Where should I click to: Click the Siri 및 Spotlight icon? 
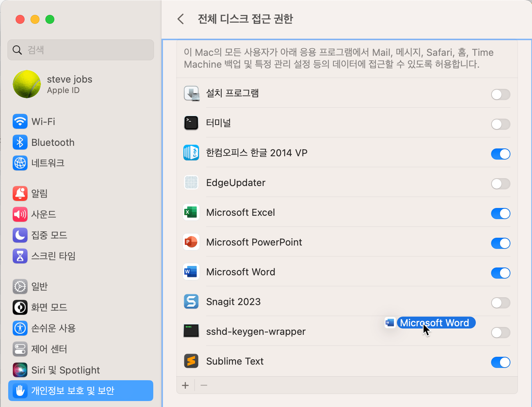coord(20,370)
